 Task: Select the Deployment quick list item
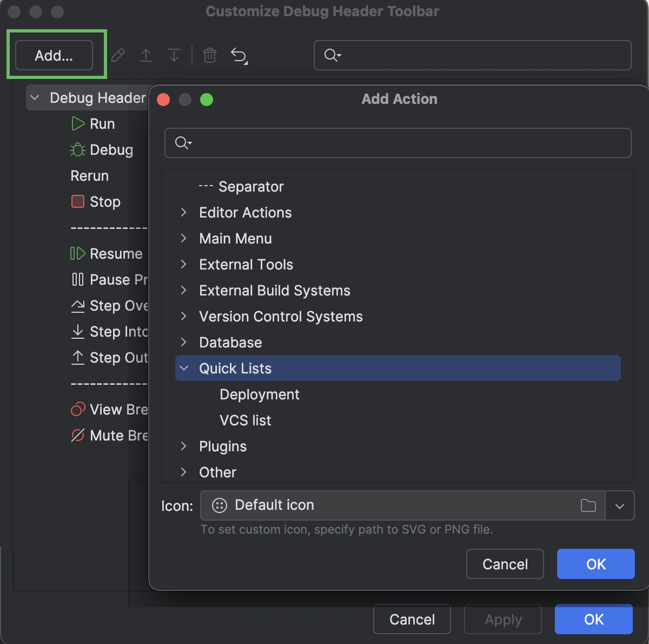pos(259,395)
